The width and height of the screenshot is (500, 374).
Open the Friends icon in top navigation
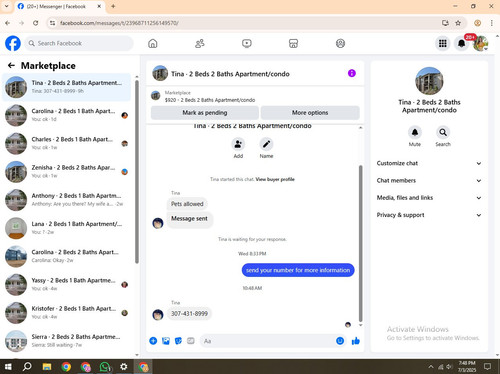click(x=200, y=43)
